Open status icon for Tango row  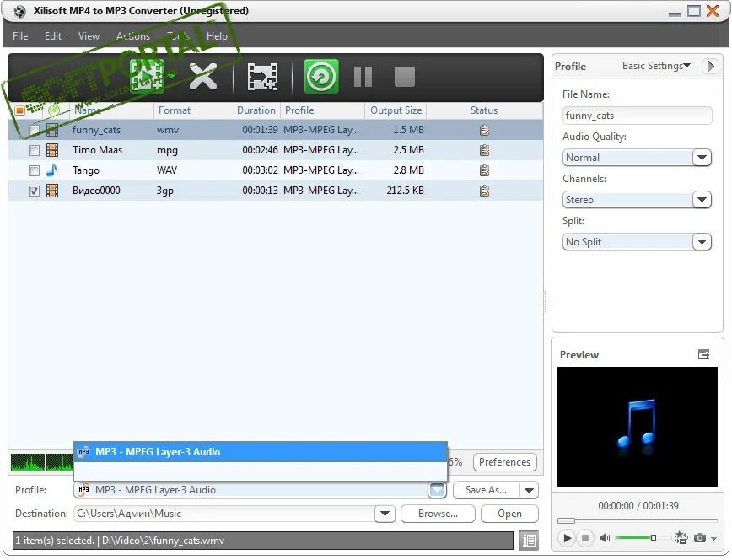(x=485, y=170)
